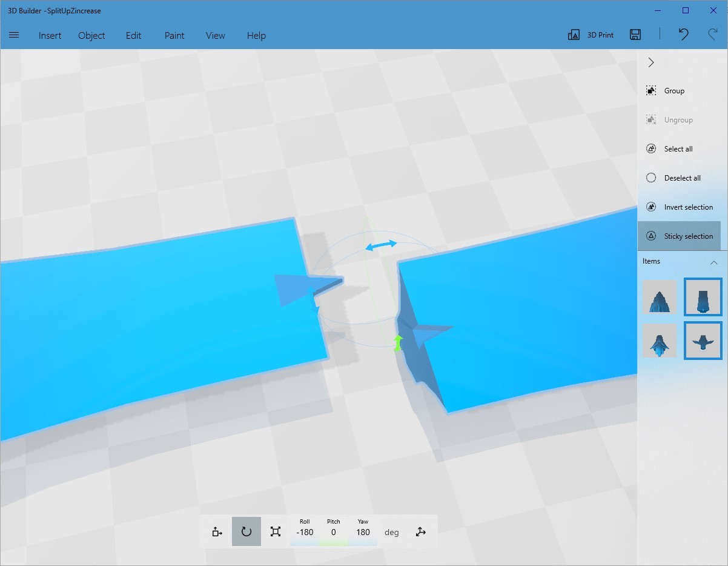This screenshot has width=728, height=566.
Task: Click the Invert selection icon
Action: coord(650,207)
